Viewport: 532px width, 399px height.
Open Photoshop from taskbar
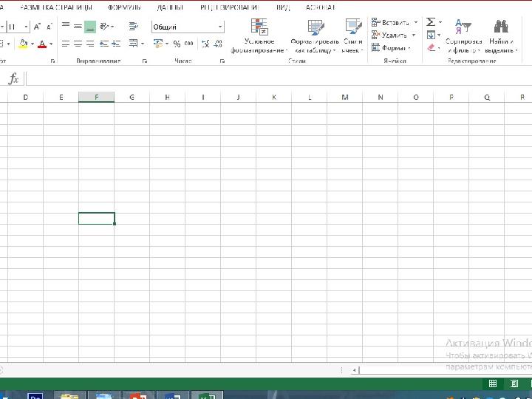(35, 395)
